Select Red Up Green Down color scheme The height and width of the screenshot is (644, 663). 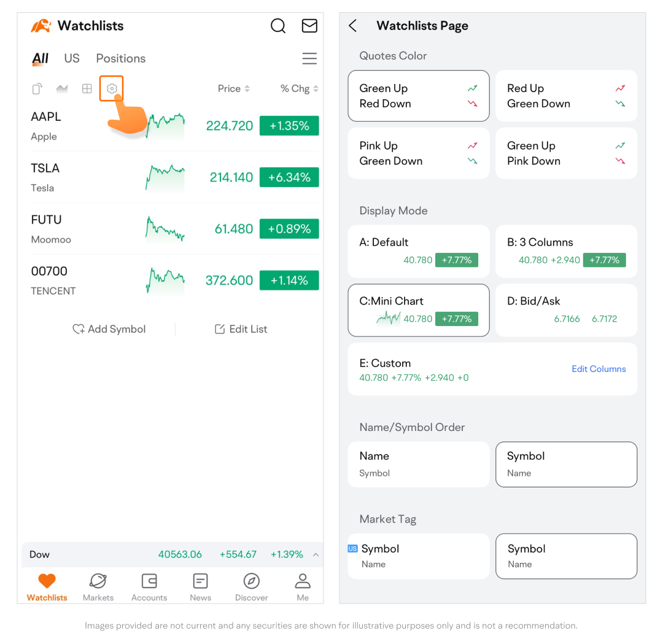pyautogui.click(x=566, y=96)
